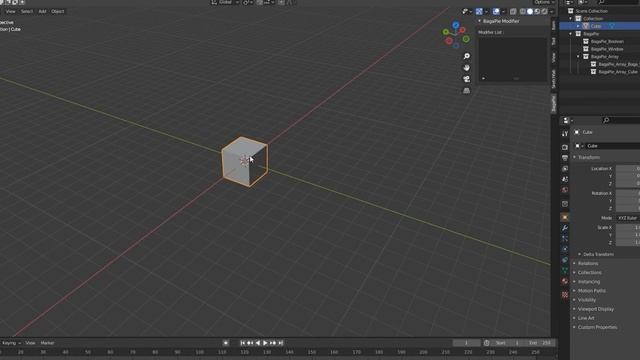Viewport: 640px width, 360px height.
Task: Collapse the BagaPie_Array collection
Action: (x=578, y=57)
